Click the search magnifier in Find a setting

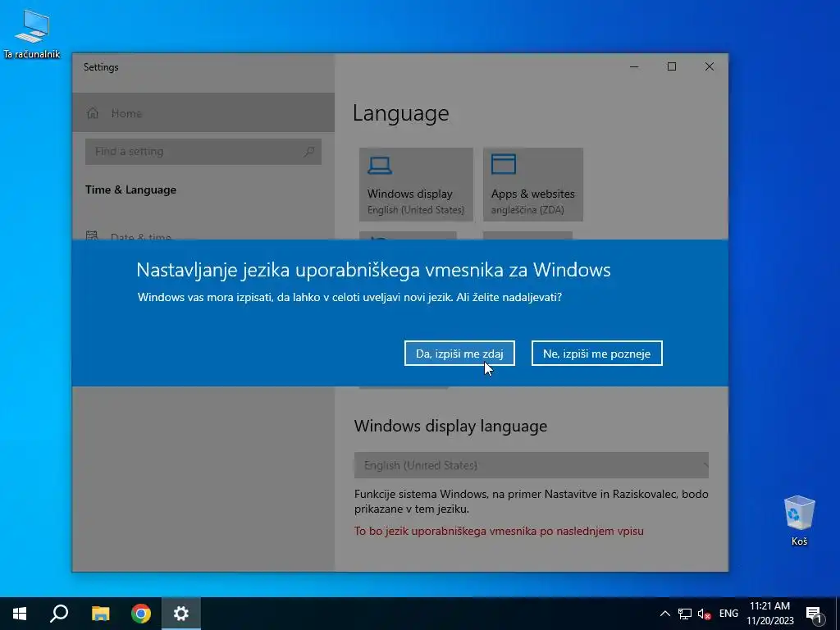(309, 152)
